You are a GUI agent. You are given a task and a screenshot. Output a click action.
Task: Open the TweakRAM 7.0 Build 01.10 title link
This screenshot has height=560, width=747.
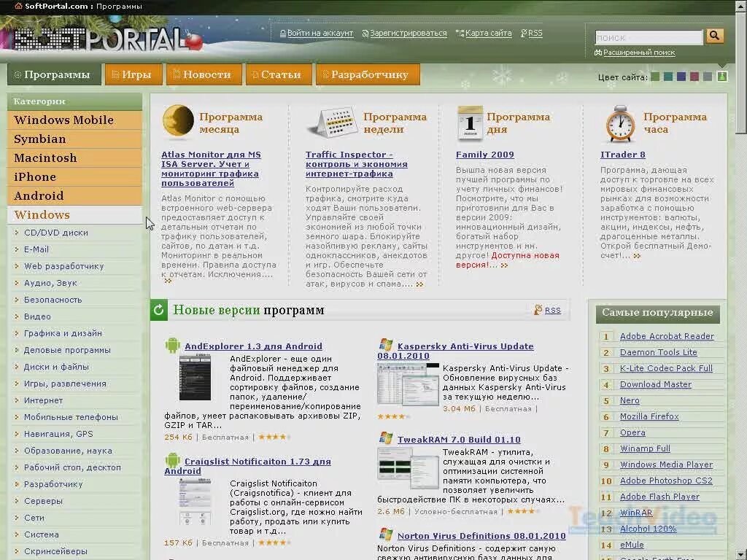(459, 440)
